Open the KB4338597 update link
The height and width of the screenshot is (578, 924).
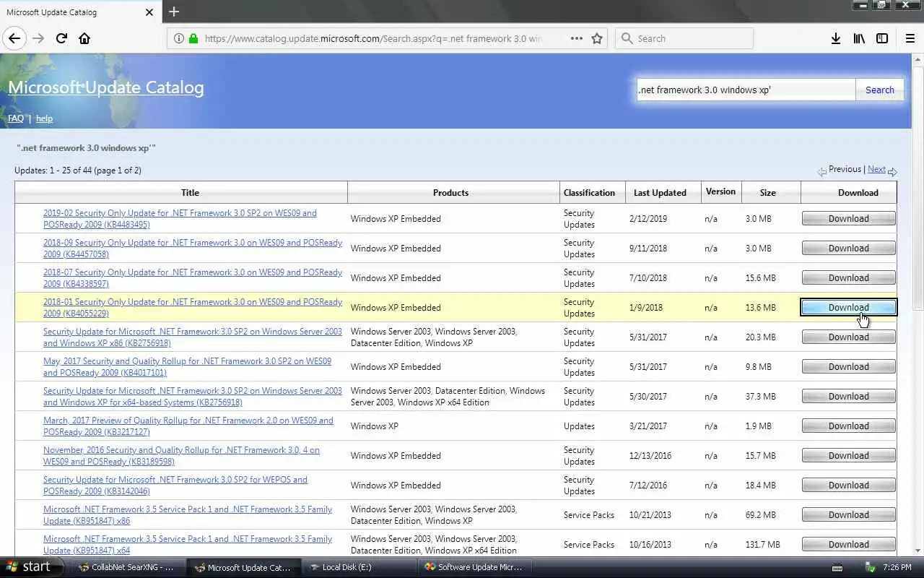(193, 278)
